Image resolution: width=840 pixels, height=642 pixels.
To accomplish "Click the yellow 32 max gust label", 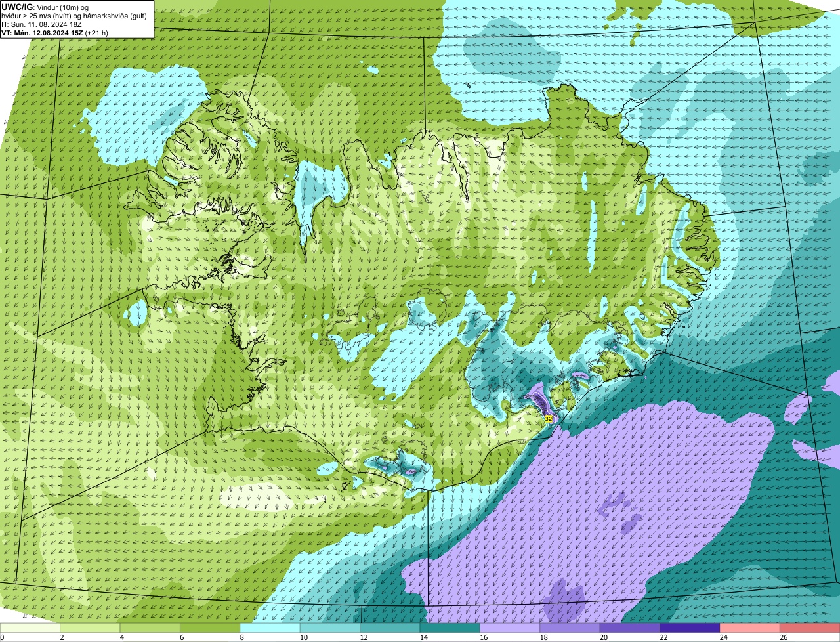I will point(549,418).
